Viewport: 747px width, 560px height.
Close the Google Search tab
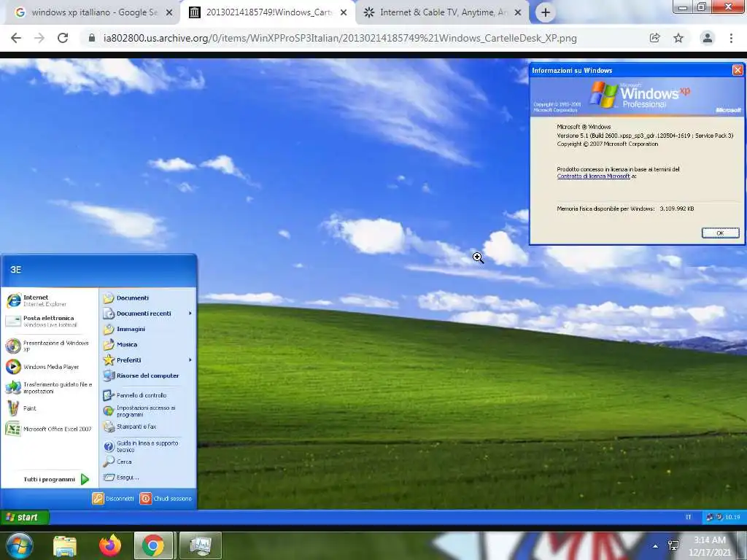[169, 13]
